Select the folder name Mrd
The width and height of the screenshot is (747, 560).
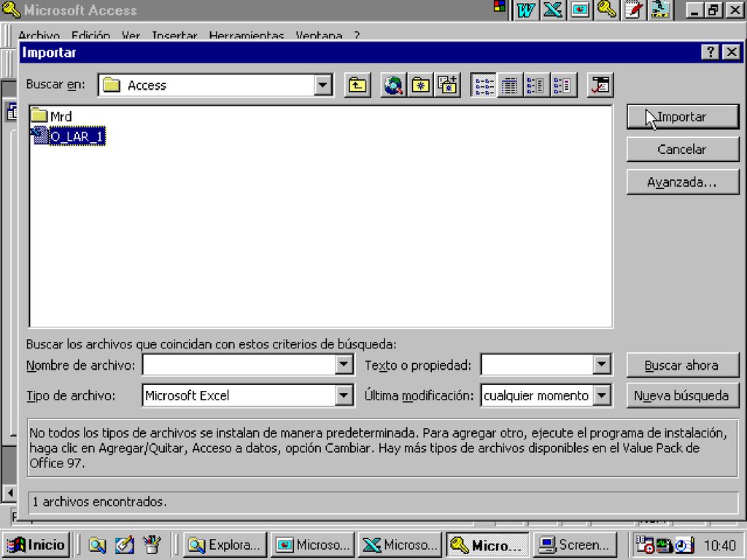(61, 116)
